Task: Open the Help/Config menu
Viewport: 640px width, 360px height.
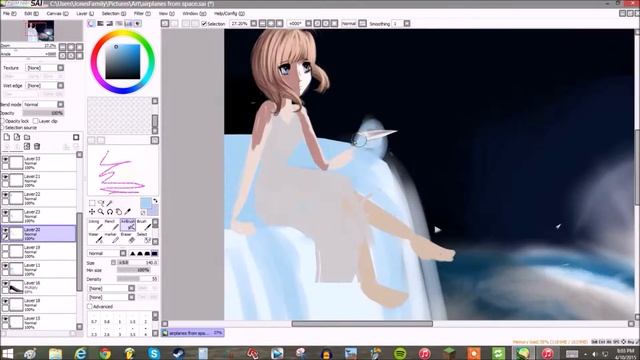Action: pos(229,13)
